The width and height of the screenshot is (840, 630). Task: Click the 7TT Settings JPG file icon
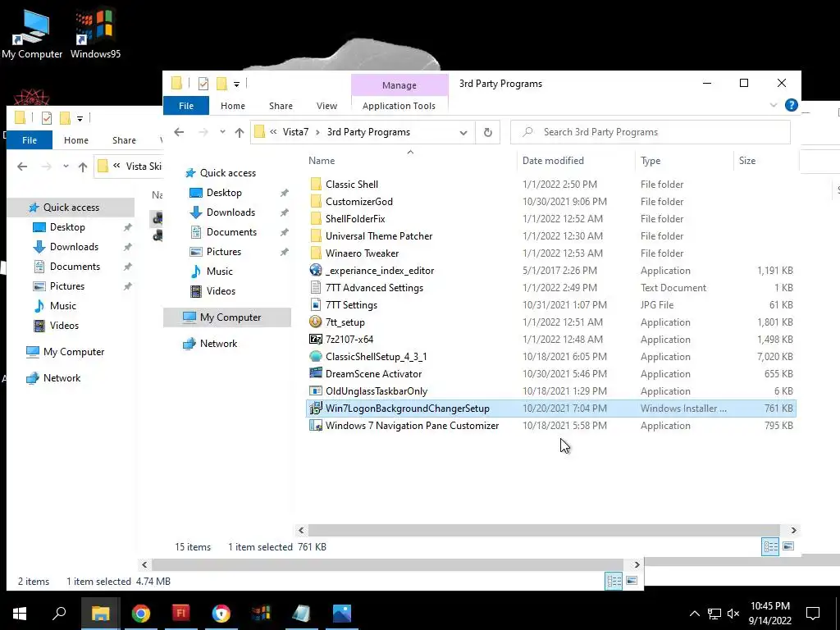[x=316, y=305]
